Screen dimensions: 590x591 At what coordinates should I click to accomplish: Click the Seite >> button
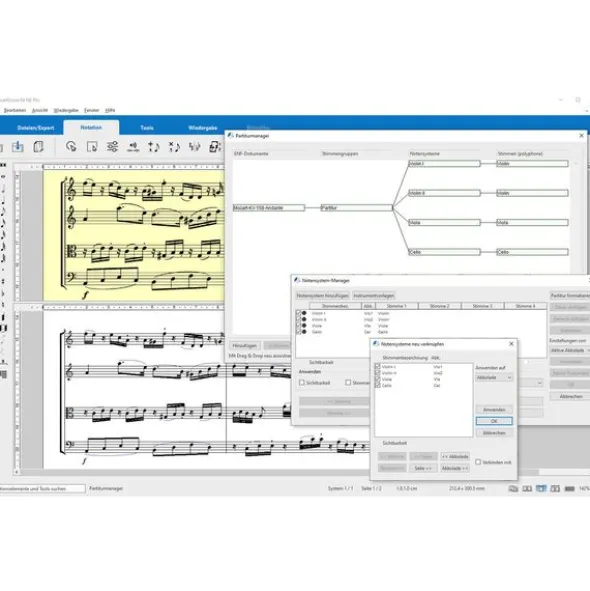coord(423,468)
